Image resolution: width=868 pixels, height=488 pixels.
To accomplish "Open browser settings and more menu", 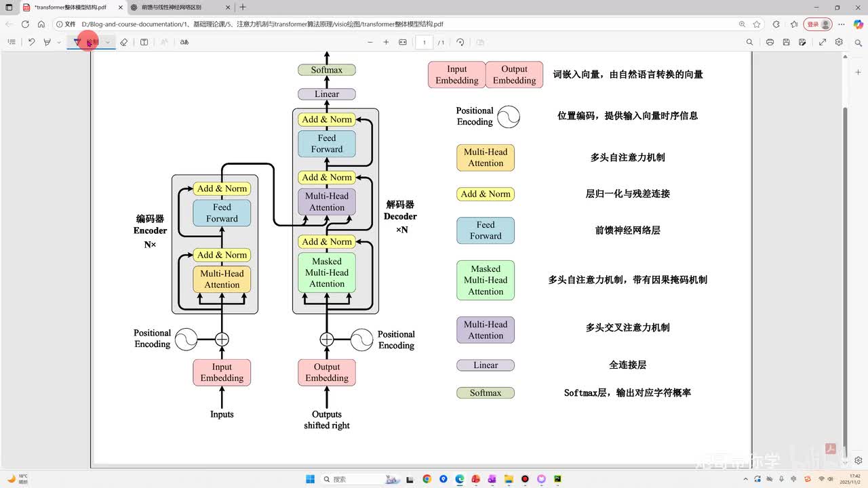I will (841, 24).
